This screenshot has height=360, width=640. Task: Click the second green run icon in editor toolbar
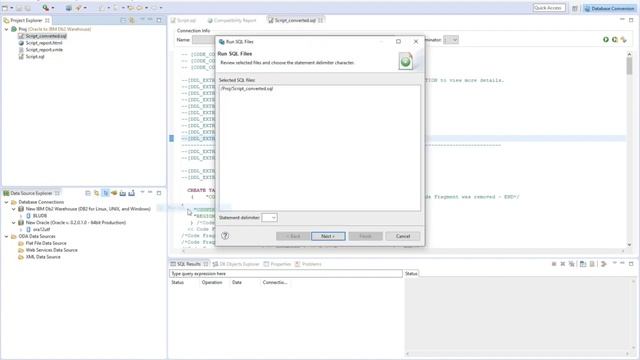pyautogui.click(x=615, y=40)
